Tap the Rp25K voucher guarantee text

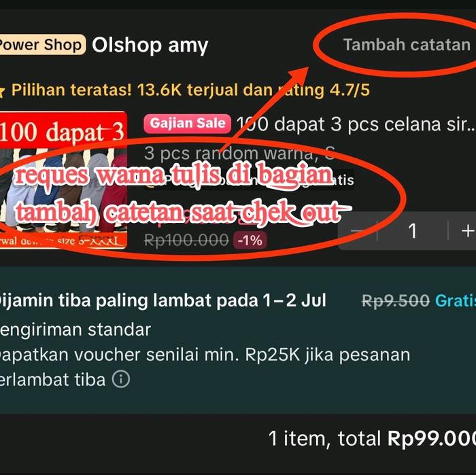205,367
